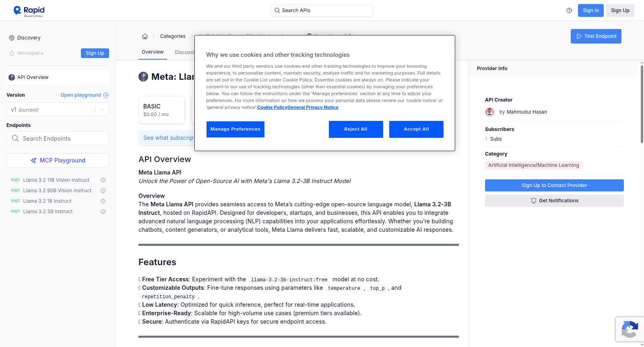This screenshot has width=644, height=347.
Task: Go to home icon in breadcrumb
Action: point(145,36)
